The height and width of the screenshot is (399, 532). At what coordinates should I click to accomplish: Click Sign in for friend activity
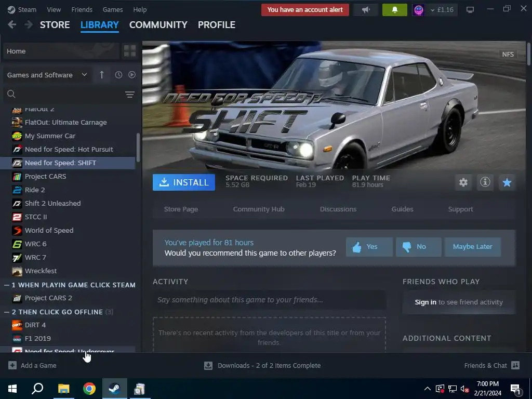[x=425, y=302]
